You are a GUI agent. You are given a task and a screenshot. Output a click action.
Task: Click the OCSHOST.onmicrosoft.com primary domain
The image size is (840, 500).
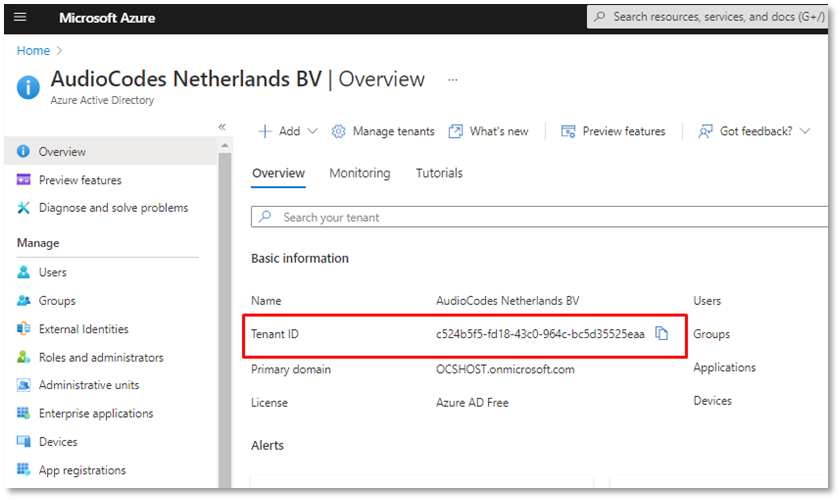505,369
